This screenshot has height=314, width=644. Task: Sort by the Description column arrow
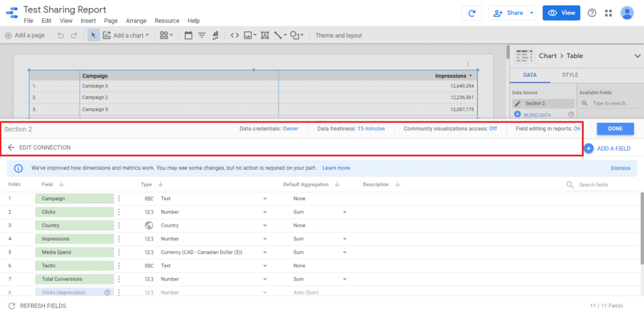(x=397, y=184)
